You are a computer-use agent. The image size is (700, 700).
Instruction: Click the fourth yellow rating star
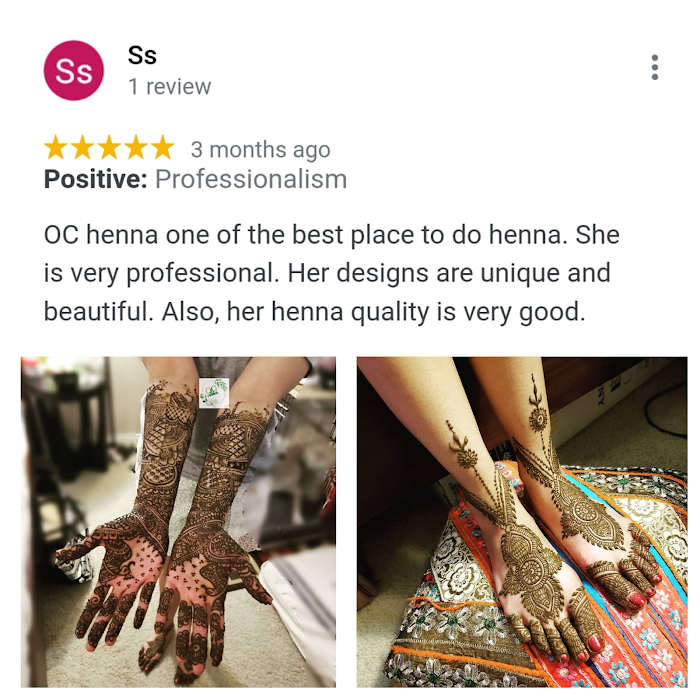pyautogui.click(x=136, y=148)
